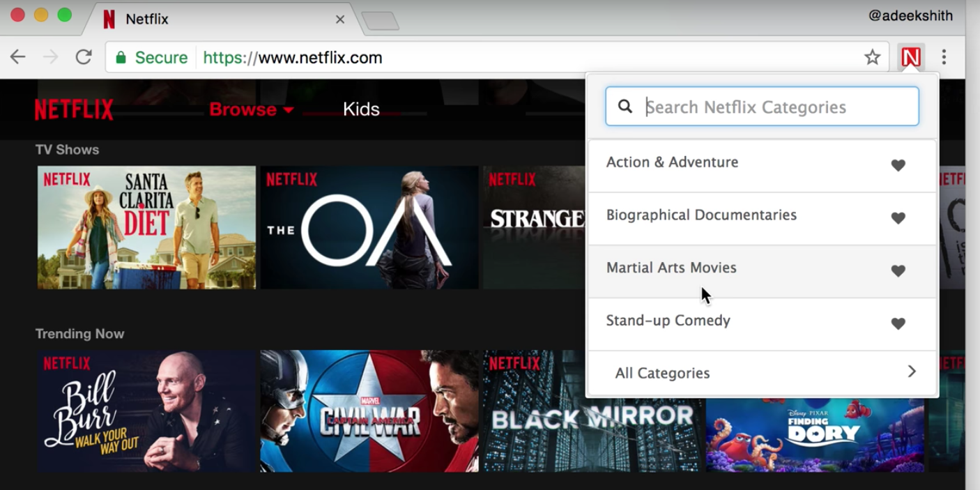This screenshot has width=980, height=490.
Task: Open Bill Burr Walk Your Way Out
Action: coord(146,411)
